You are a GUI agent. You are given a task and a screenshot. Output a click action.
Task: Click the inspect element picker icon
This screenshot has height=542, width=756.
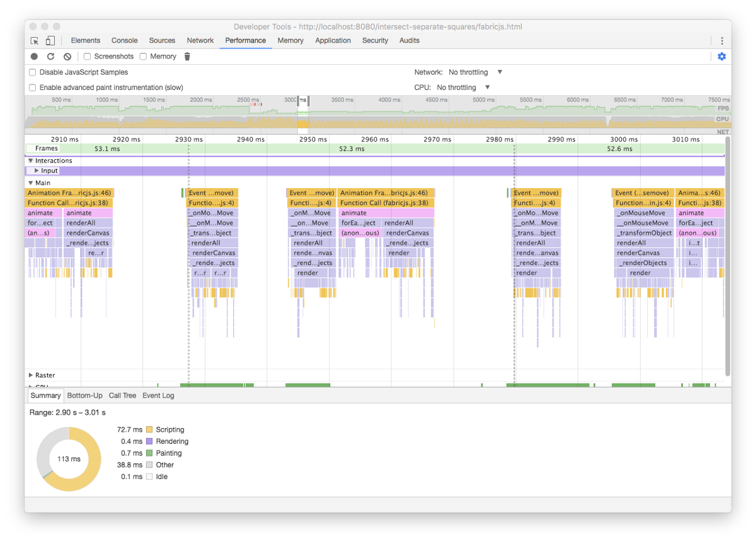[x=35, y=40]
